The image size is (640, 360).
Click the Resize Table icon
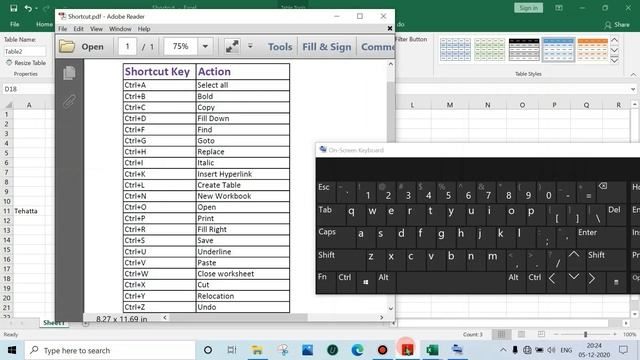coord(9,63)
